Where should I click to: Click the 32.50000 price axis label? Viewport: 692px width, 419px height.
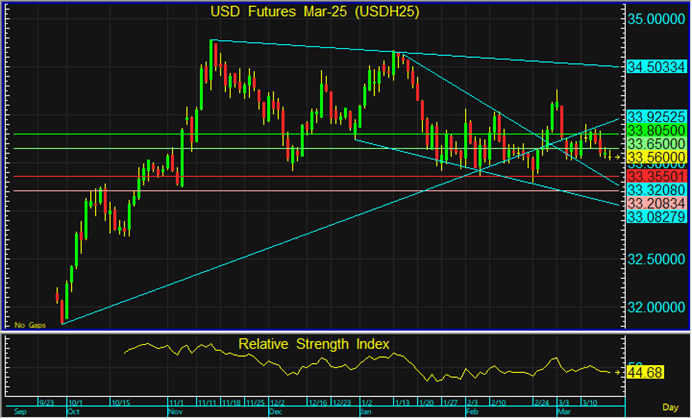[656, 259]
